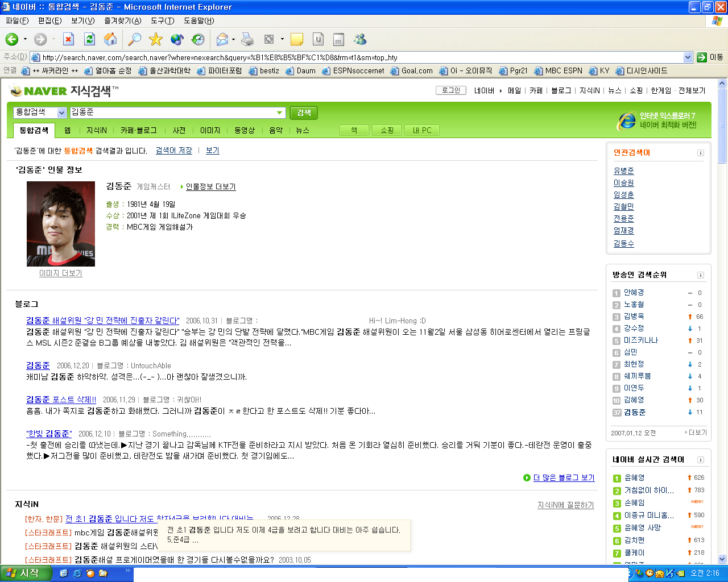
Task: Open related search 임성춘 link
Action: point(623,194)
